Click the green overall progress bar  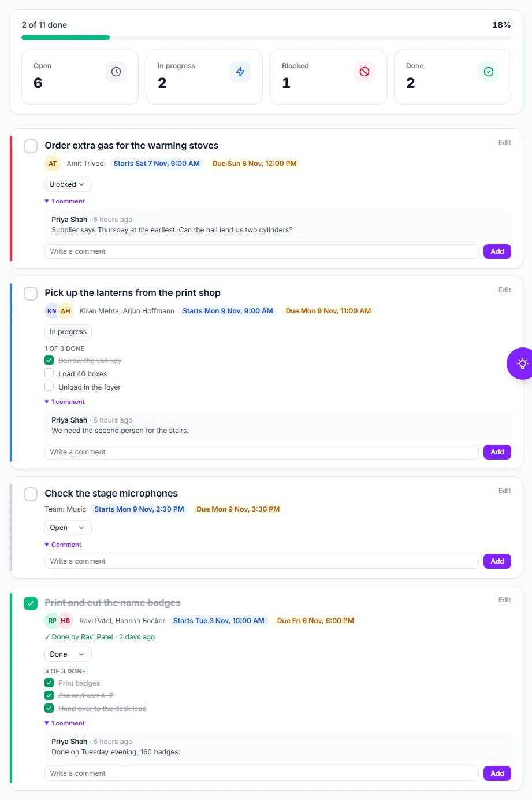pyautogui.click(x=65, y=38)
